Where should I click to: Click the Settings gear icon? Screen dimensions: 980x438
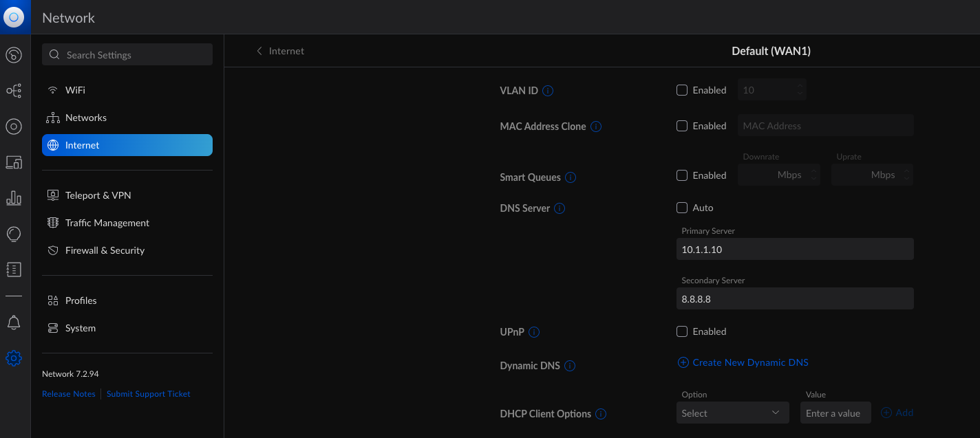[14, 358]
